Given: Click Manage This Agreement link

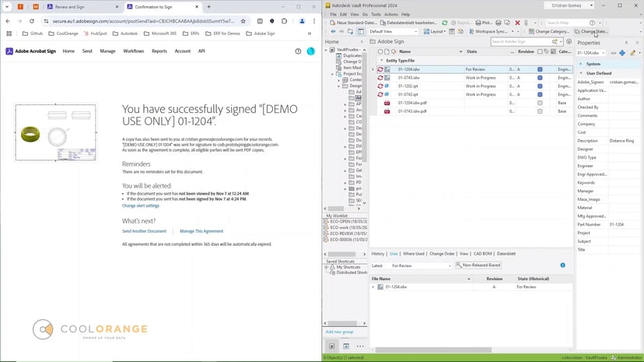Looking at the screenshot, I should [201, 231].
